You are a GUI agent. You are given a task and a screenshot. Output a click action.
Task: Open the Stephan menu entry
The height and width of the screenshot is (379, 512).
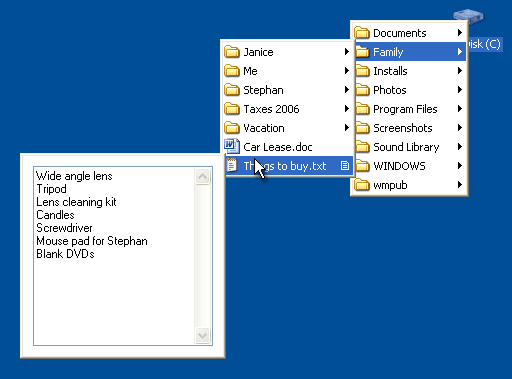(288, 90)
